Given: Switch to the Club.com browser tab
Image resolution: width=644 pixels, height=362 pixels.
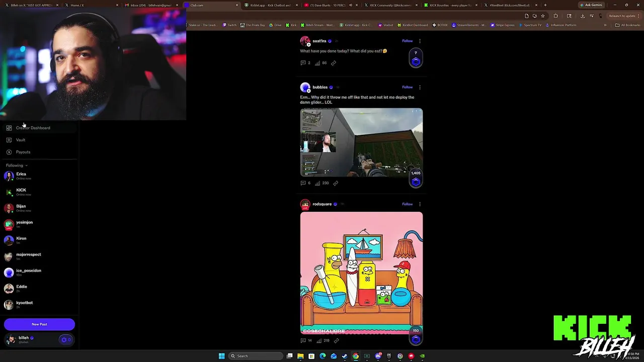Looking at the screenshot, I should [211, 5].
